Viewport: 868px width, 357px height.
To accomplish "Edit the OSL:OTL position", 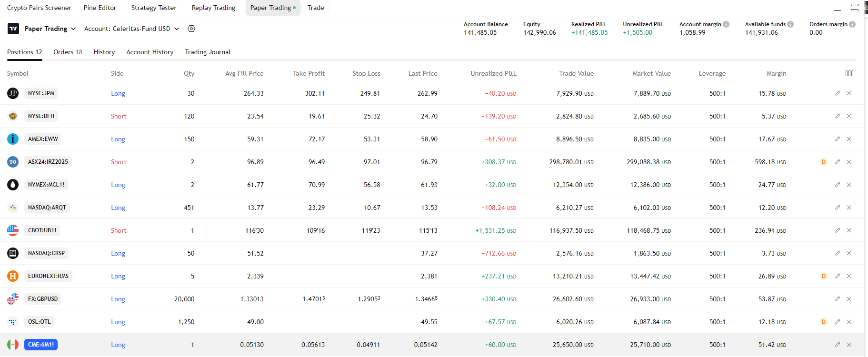I will click(x=838, y=322).
